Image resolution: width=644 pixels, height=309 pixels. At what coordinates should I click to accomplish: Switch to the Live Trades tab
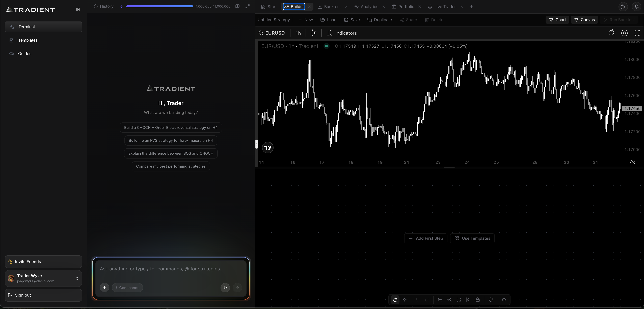[x=442, y=7]
